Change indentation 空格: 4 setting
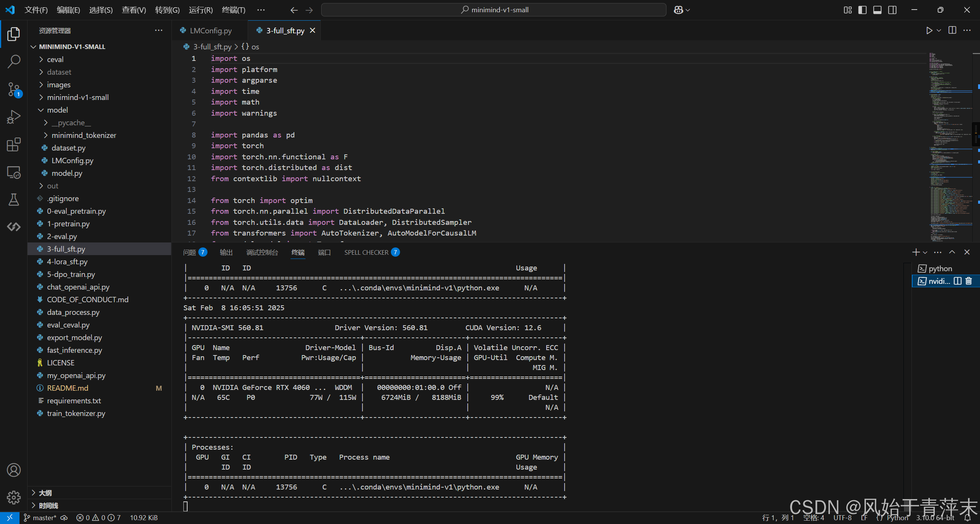This screenshot has width=980, height=524. tap(813, 518)
